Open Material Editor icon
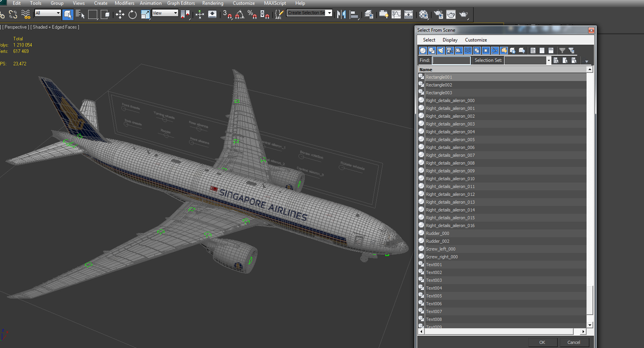Image resolution: width=644 pixels, height=348 pixels. pyautogui.click(x=423, y=14)
